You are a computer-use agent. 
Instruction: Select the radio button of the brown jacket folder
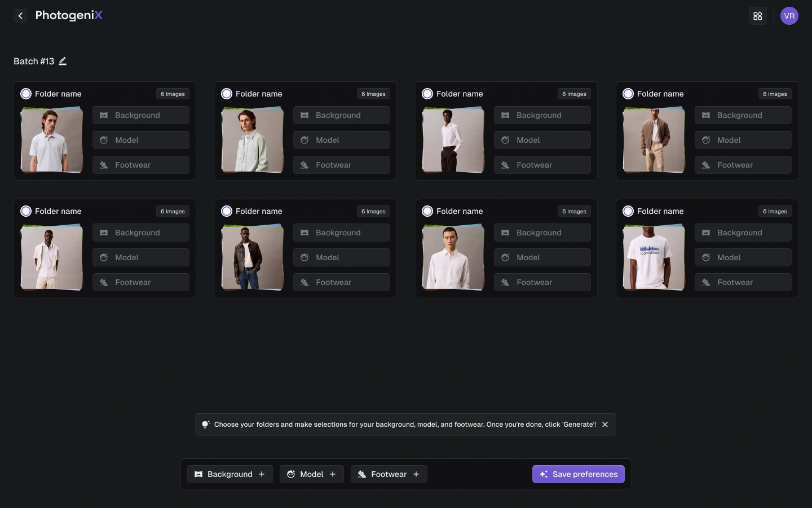click(628, 94)
